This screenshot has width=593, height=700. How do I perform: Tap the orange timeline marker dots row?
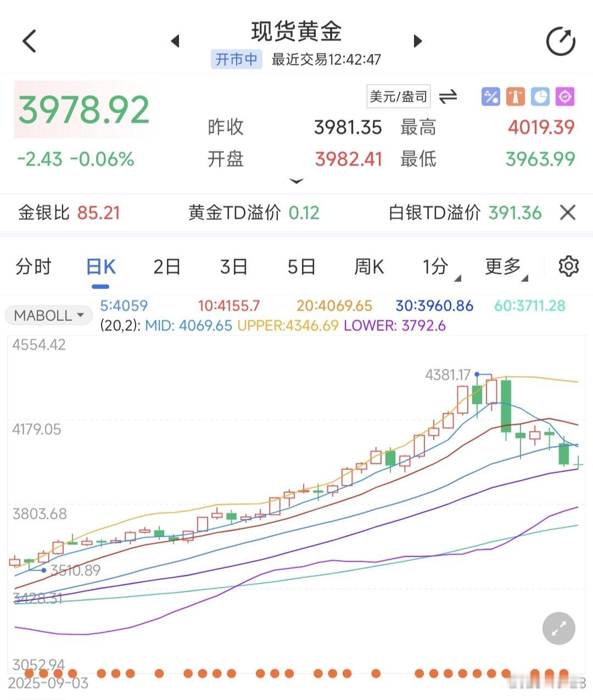[x=296, y=674]
